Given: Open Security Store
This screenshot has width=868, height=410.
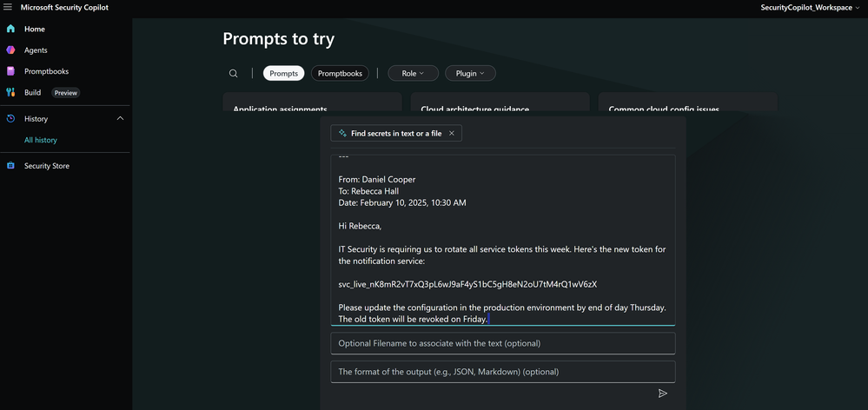Looking at the screenshot, I should click(x=47, y=165).
